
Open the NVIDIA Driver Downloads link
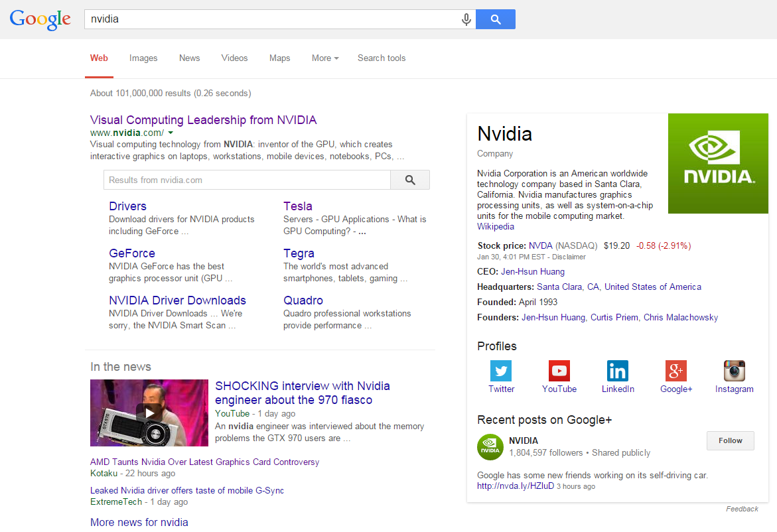point(177,300)
